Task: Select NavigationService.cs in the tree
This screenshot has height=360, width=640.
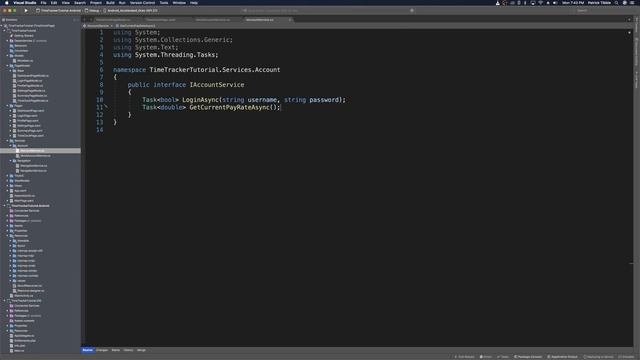Action: coord(33,171)
